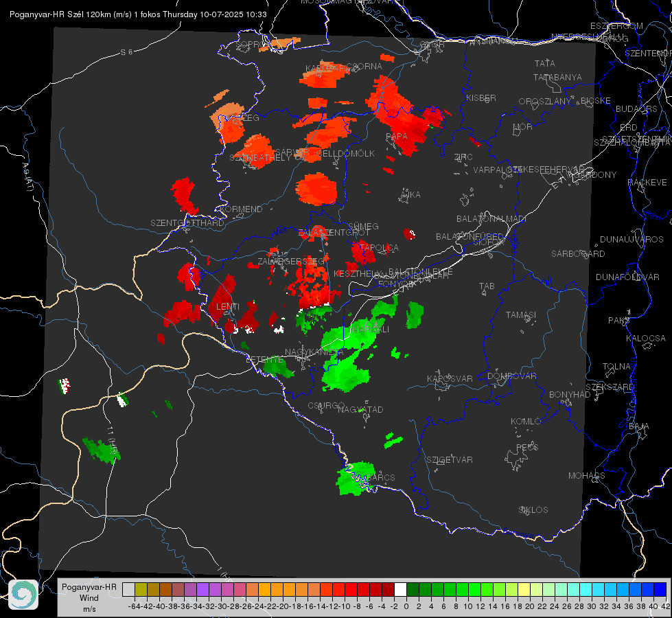Click the NAGYATAD city label
Viewport: 672px width, 618px height.
click(x=360, y=409)
